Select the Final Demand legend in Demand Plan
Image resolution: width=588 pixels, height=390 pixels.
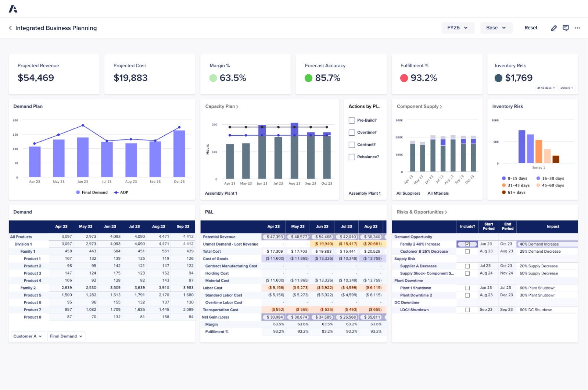pos(92,192)
